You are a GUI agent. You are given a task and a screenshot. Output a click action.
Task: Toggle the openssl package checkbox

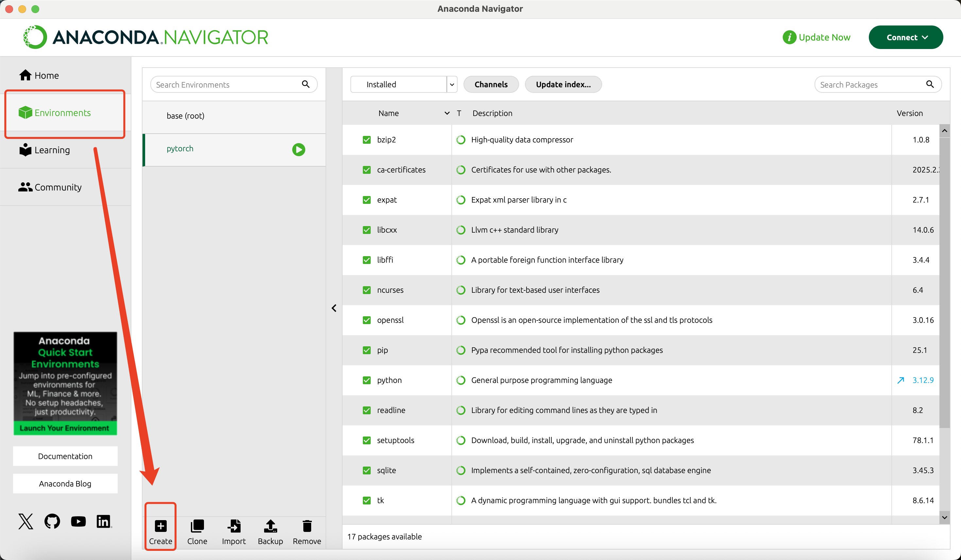point(366,320)
